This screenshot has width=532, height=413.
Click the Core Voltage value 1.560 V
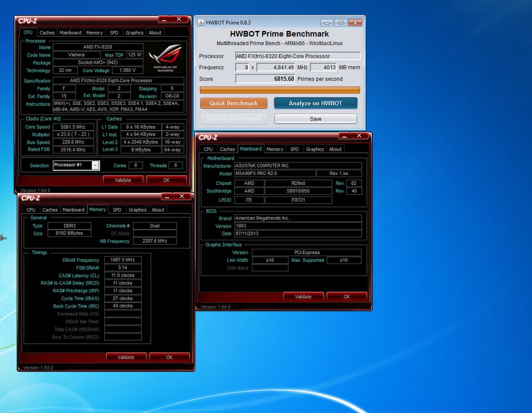click(127, 71)
